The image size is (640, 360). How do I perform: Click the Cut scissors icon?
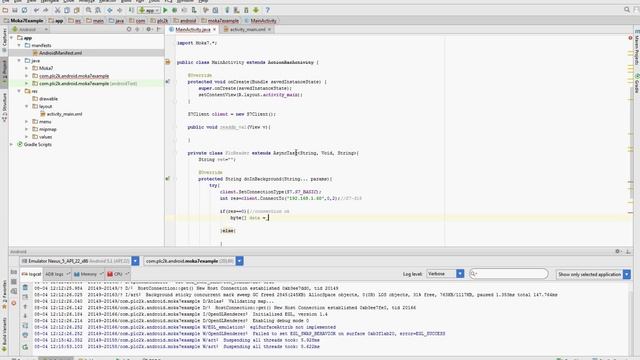(58, 10)
